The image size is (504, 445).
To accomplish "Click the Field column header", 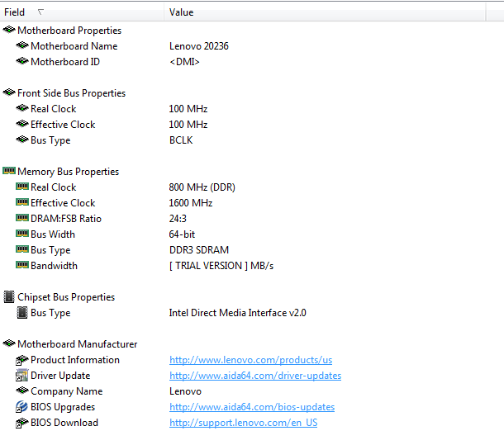I will (82, 12).
